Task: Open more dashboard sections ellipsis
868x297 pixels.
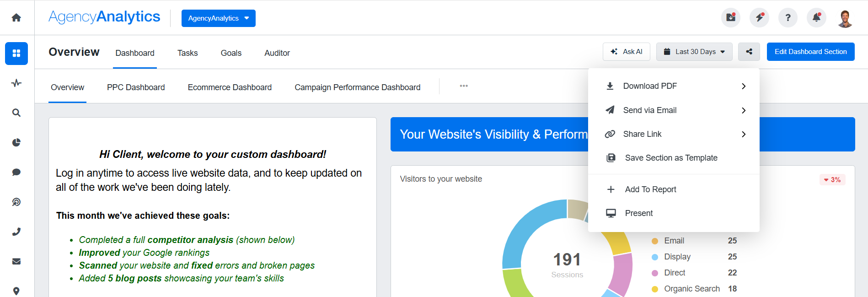Action: click(464, 86)
